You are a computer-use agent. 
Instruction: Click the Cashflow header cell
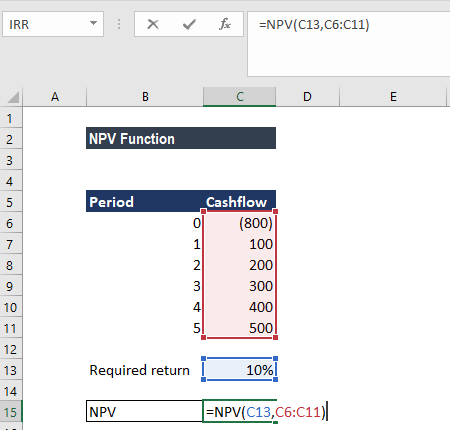coord(240,202)
